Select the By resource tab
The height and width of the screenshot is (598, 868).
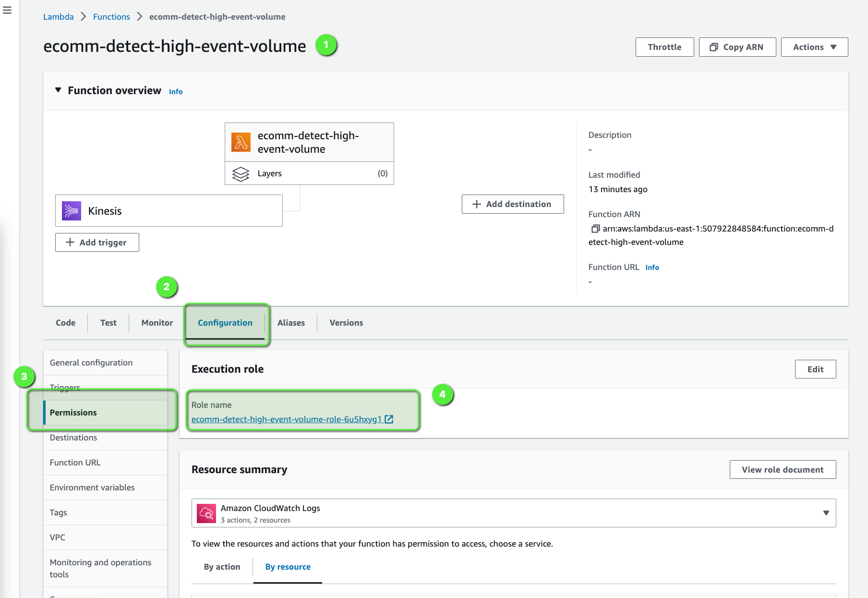[288, 567]
